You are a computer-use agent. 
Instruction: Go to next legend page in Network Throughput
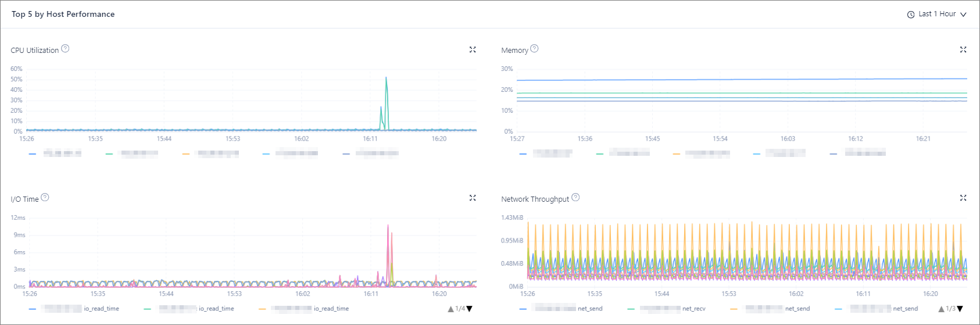960,309
